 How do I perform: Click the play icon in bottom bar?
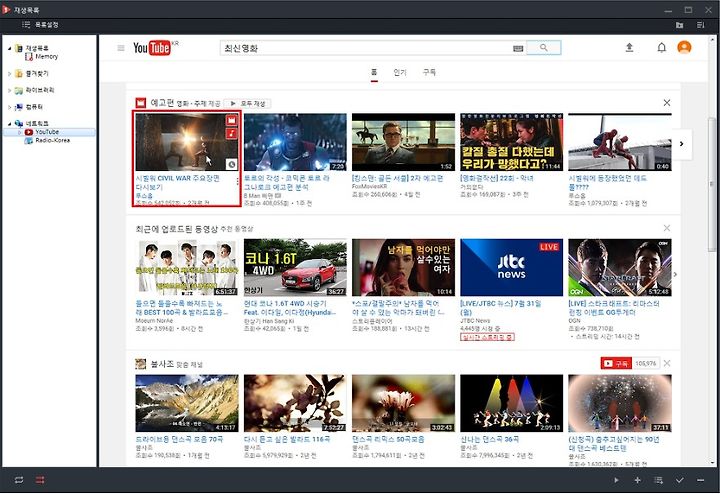tap(616, 480)
